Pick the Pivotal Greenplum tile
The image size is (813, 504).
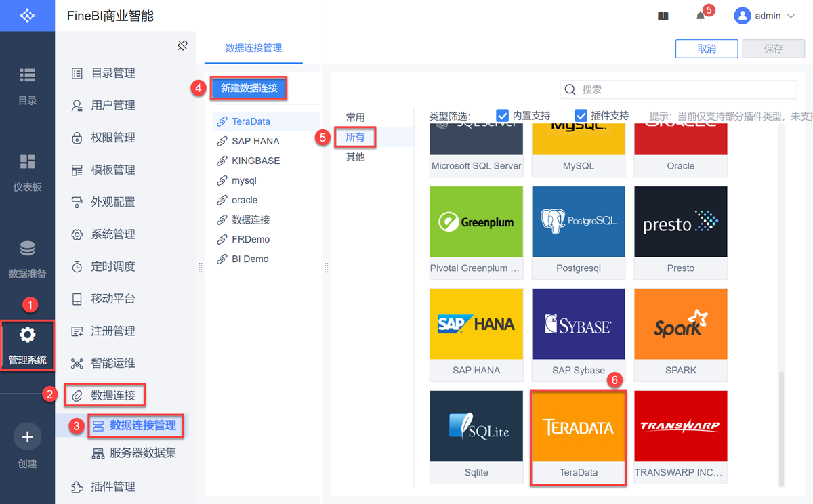pos(476,232)
